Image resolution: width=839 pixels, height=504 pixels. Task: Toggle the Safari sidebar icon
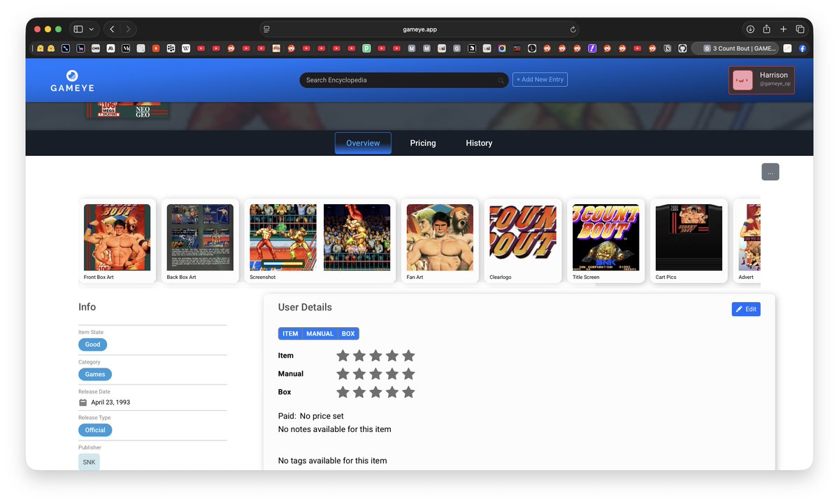[x=78, y=29]
